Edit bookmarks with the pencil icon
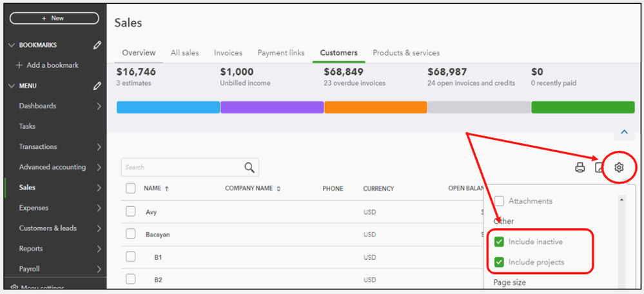 coord(97,45)
